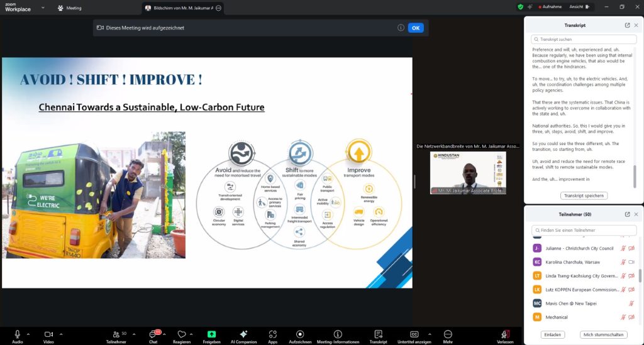Click the Transkript suchen search field
The height and width of the screenshot is (345, 644).
584,39
